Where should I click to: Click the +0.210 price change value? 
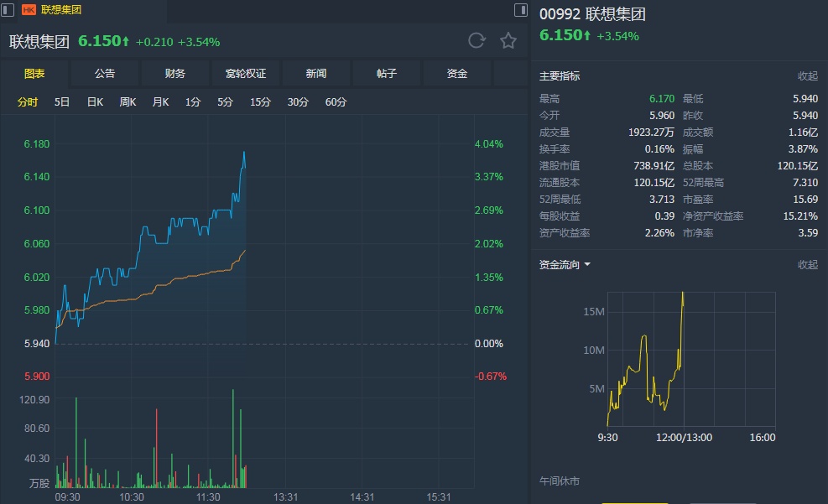[154, 42]
